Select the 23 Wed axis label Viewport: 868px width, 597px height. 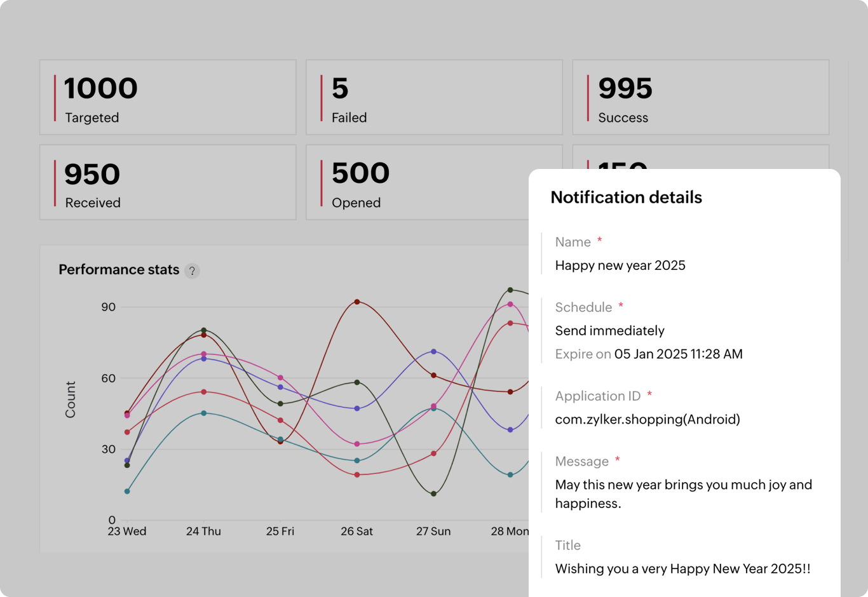pos(126,532)
